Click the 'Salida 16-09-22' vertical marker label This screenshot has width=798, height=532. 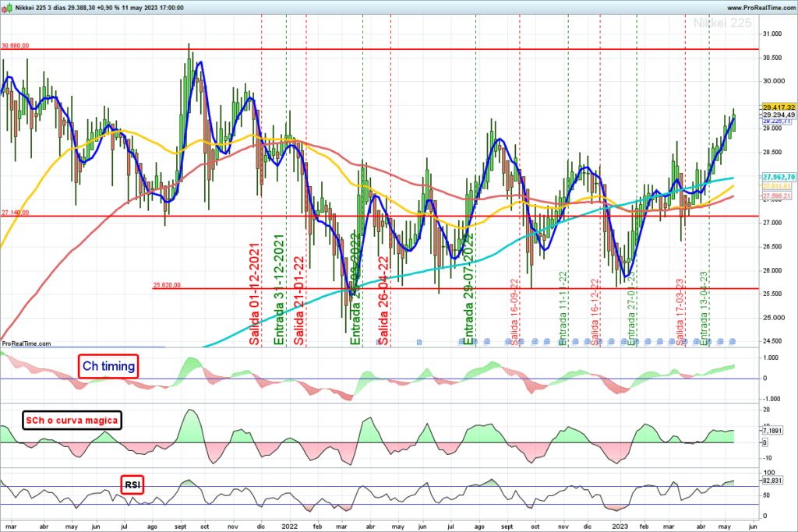pyautogui.click(x=514, y=312)
